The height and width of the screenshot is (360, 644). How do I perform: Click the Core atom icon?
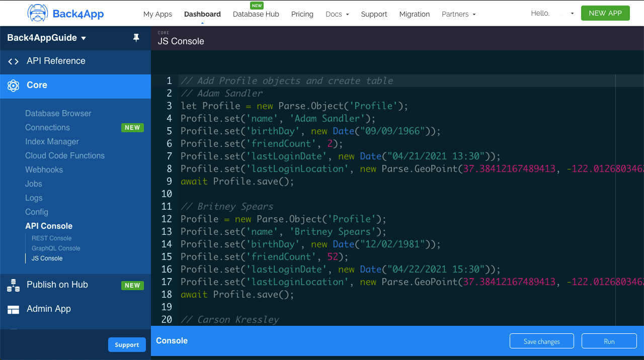(x=14, y=85)
